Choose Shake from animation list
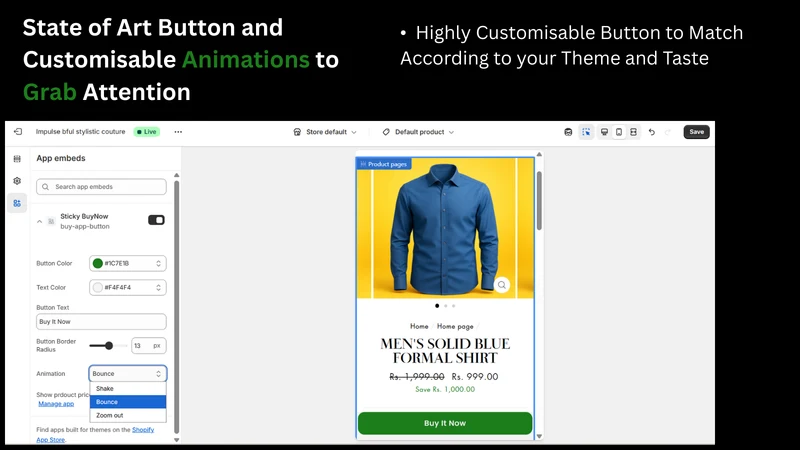This screenshot has width=800, height=450. (128, 388)
